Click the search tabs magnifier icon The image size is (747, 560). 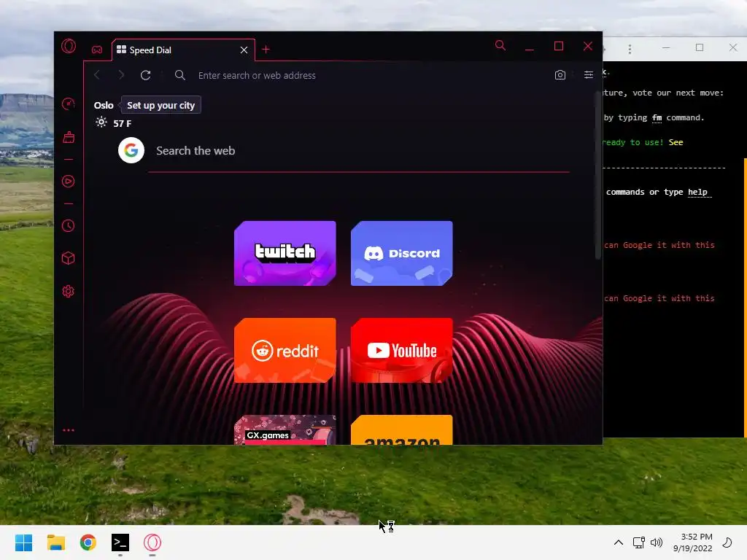point(500,46)
